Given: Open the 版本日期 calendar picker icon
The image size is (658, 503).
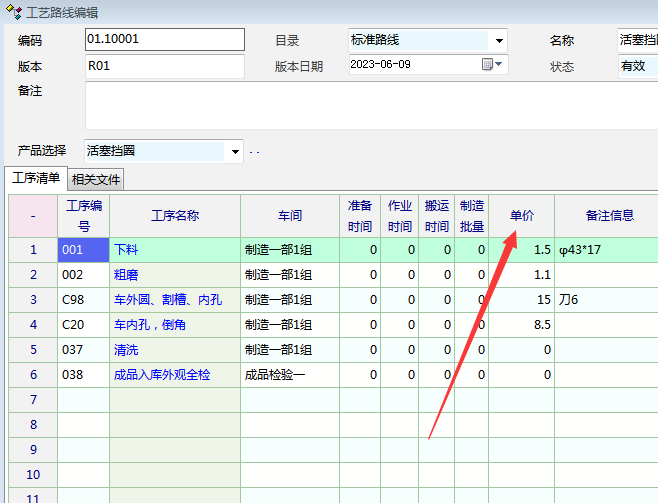Looking at the screenshot, I should tap(489, 65).
